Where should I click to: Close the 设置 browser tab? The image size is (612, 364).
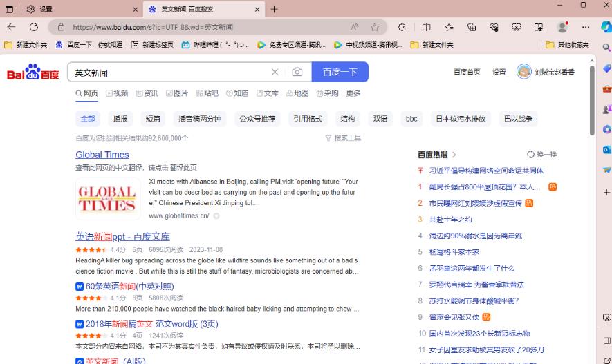[x=135, y=10]
